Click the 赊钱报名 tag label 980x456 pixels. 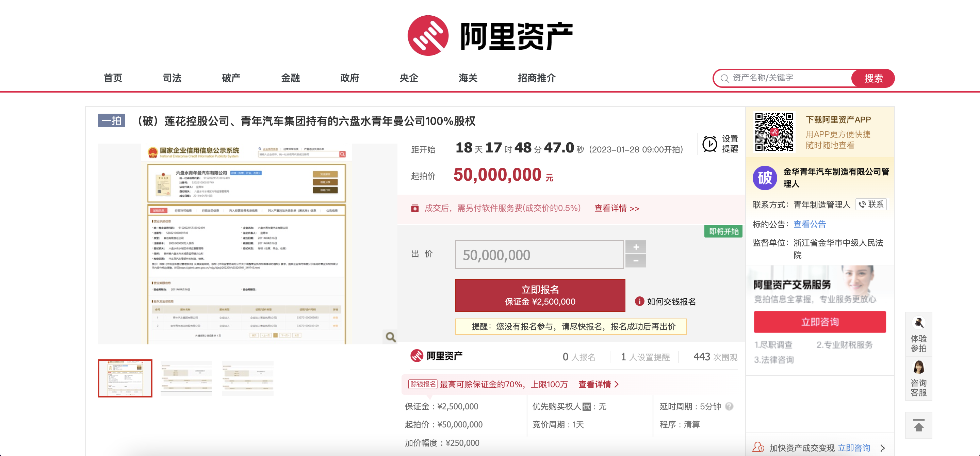click(423, 384)
